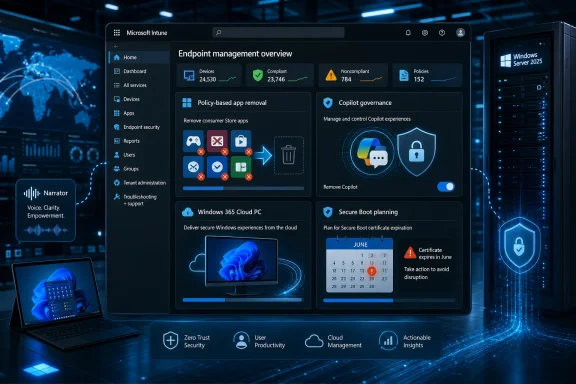Screen dimensions: 576x384
Task: Click the Policy-based app removal heading
Action: click(232, 103)
